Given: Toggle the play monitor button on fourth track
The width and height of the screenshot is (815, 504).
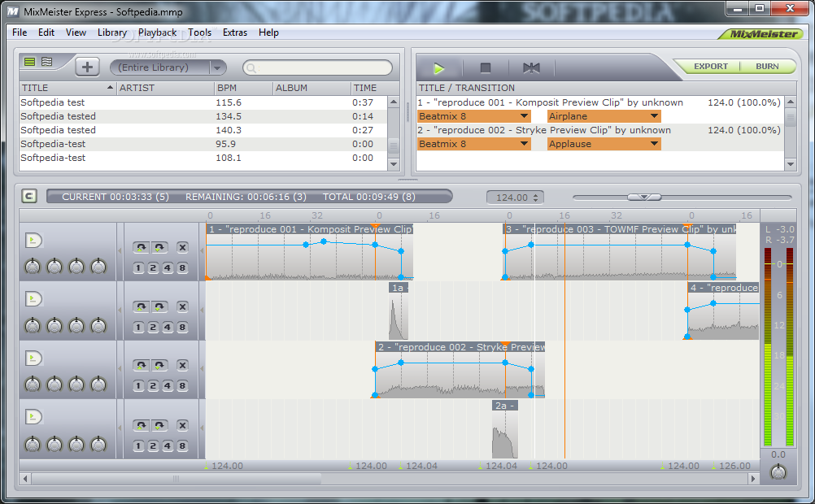Looking at the screenshot, I should tap(33, 417).
